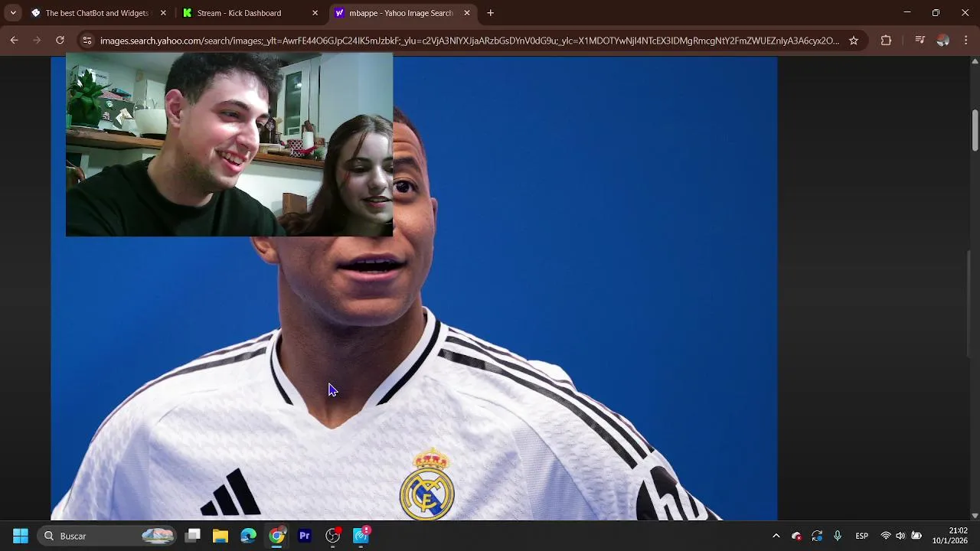Switch to 'Stream - Kick Dashboard' tab

pos(250,13)
